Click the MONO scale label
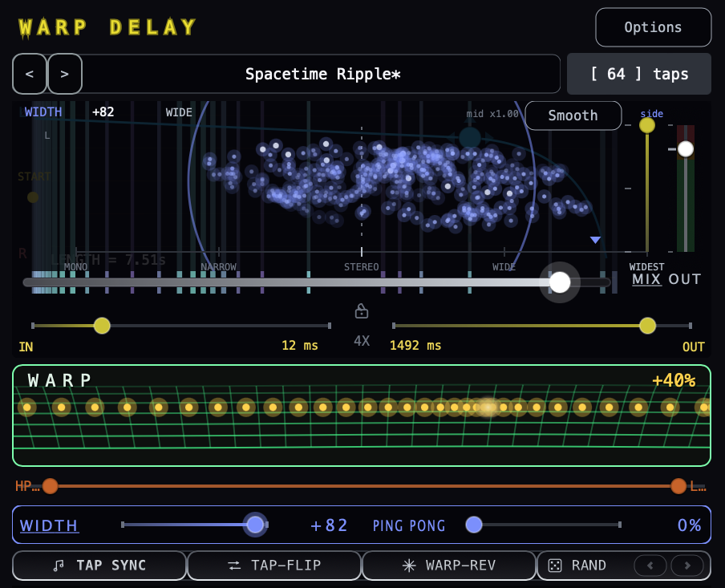The height and width of the screenshot is (588, 725). pyautogui.click(x=75, y=267)
